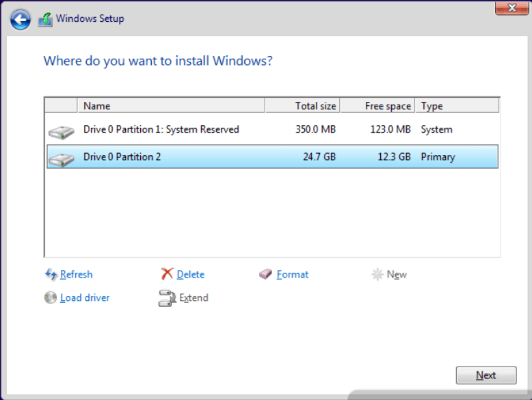Go back using the blue arrow button

(x=20, y=19)
